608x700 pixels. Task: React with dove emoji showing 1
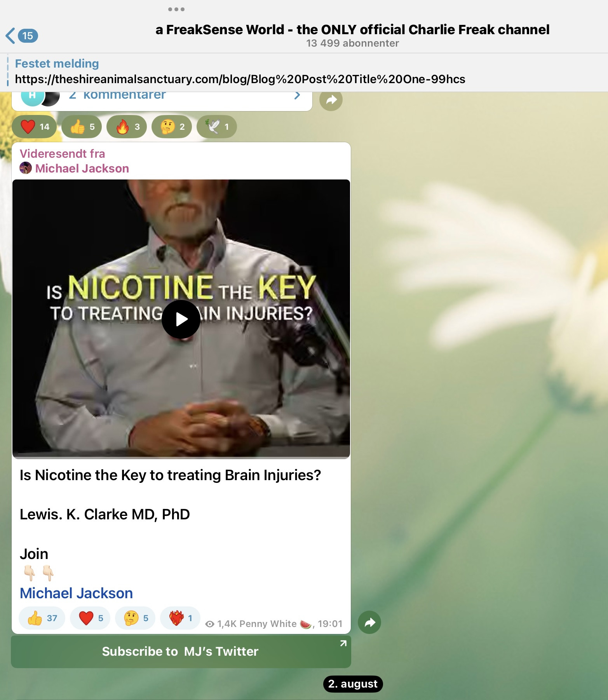point(217,127)
